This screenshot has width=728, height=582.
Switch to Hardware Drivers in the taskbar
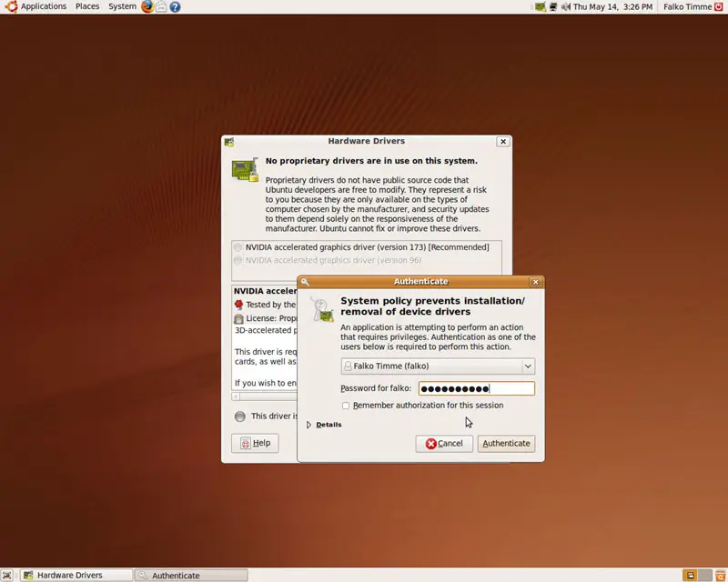click(x=76, y=576)
